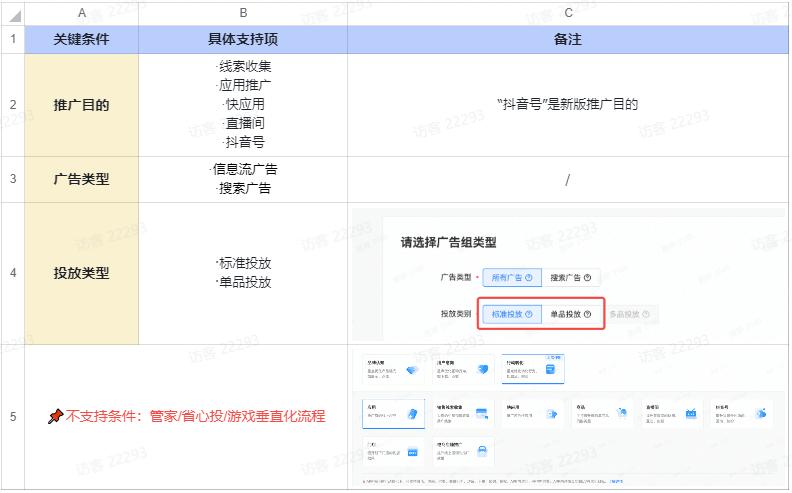Click the 广告类型 label in embedded image
This screenshot has width=792, height=493.
pyautogui.click(x=456, y=277)
